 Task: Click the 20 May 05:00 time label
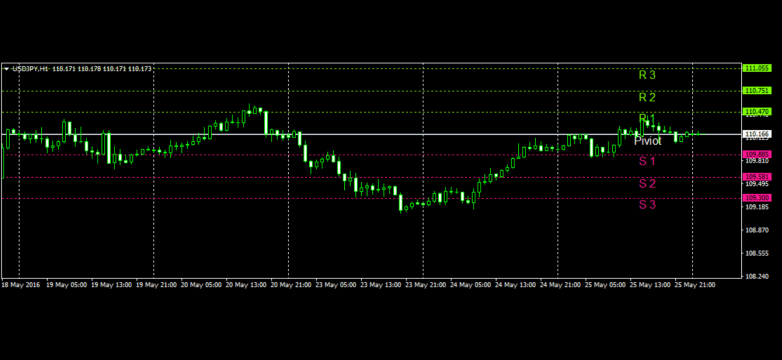(201, 285)
